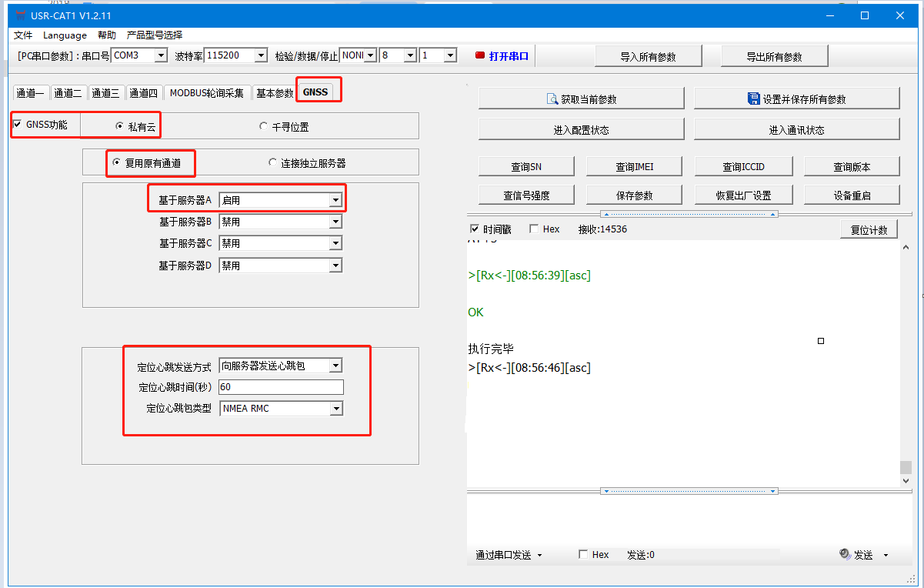Click the 进入配置状态 button
This screenshot has width=924, height=588.
click(582, 130)
